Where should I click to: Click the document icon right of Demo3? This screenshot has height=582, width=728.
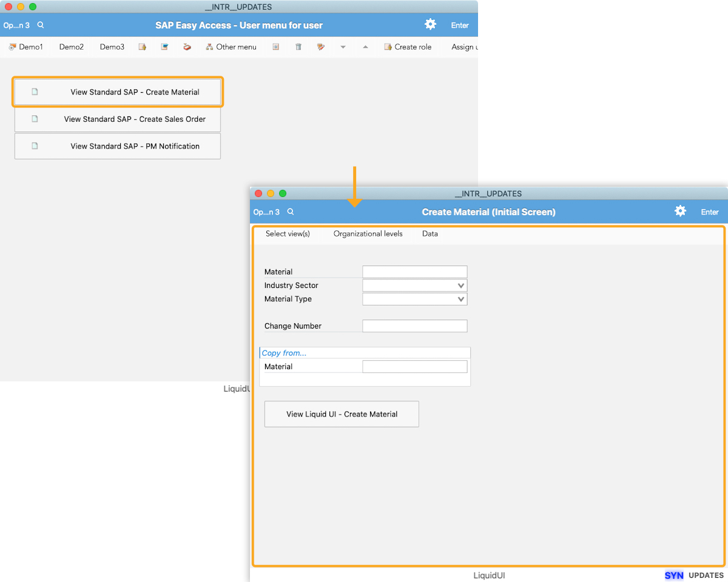click(x=142, y=47)
